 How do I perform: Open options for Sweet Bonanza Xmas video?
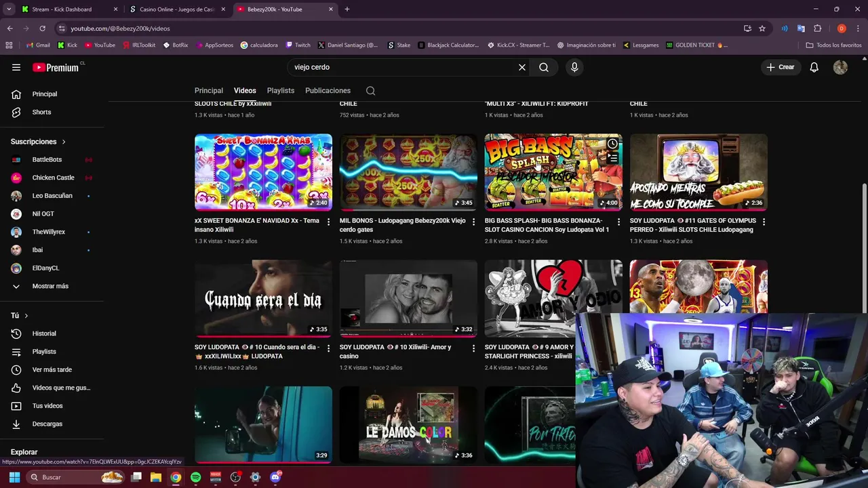point(328,222)
